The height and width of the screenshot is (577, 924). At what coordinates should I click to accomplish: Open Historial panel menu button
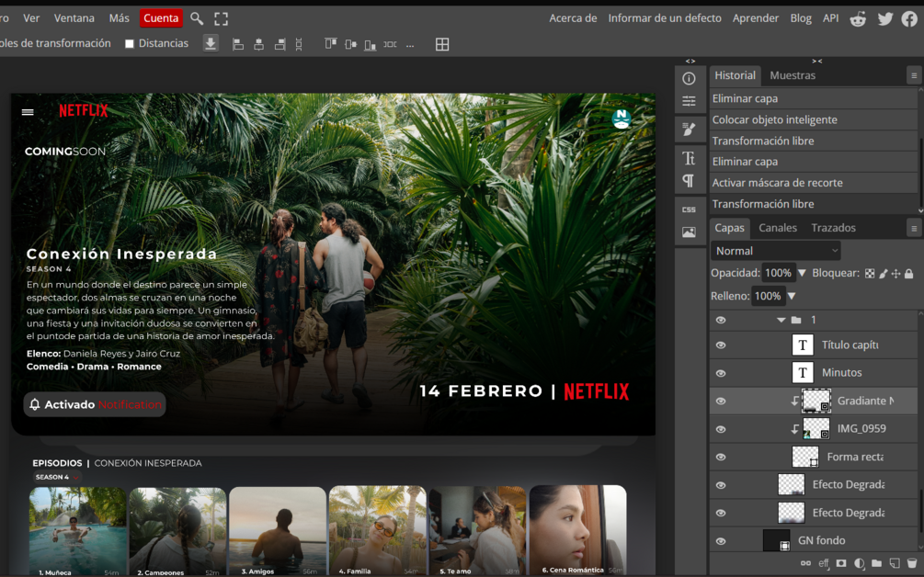914,75
